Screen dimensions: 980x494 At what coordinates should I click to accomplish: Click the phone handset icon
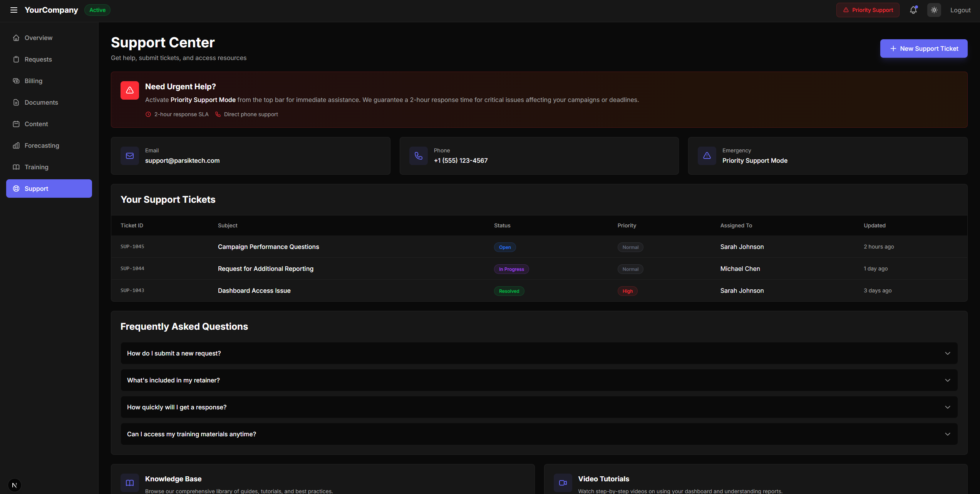pos(418,156)
